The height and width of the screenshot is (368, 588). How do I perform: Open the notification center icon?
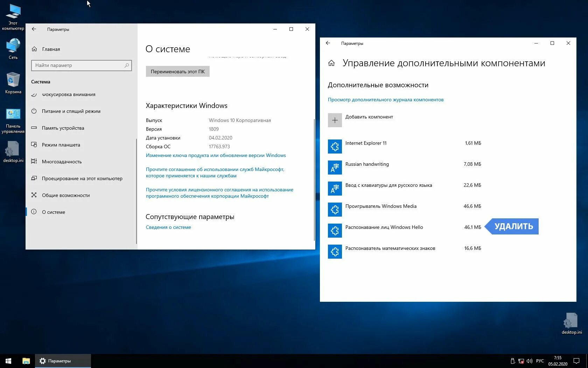576,361
